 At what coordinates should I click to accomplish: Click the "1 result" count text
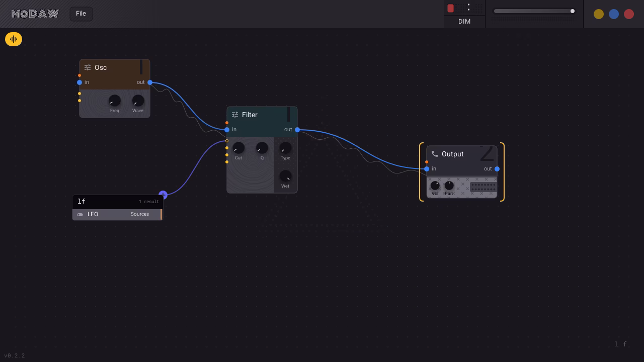coord(149,202)
